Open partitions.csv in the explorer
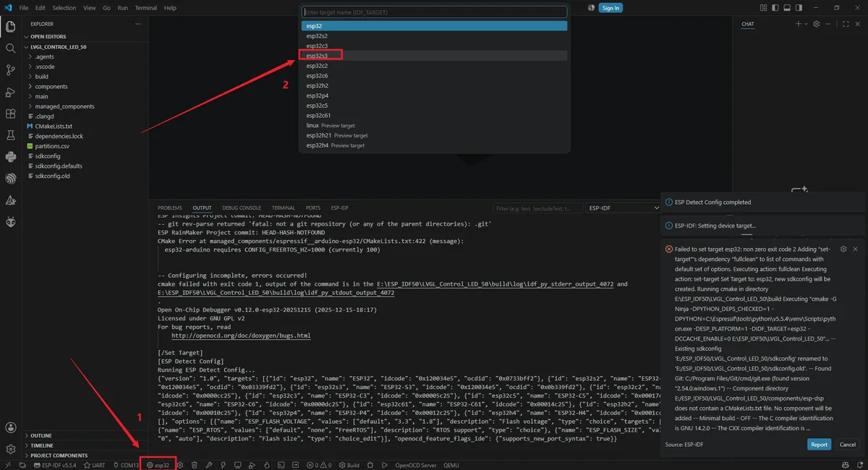This screenshot has width=868, height=470. point(52,146)
